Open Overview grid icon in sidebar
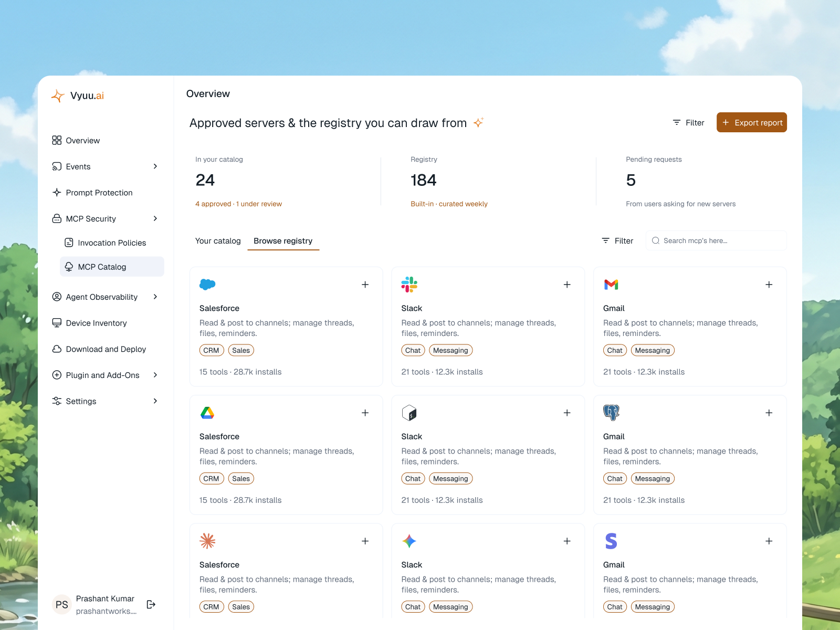Screen dimensions: 840x630 57,140
